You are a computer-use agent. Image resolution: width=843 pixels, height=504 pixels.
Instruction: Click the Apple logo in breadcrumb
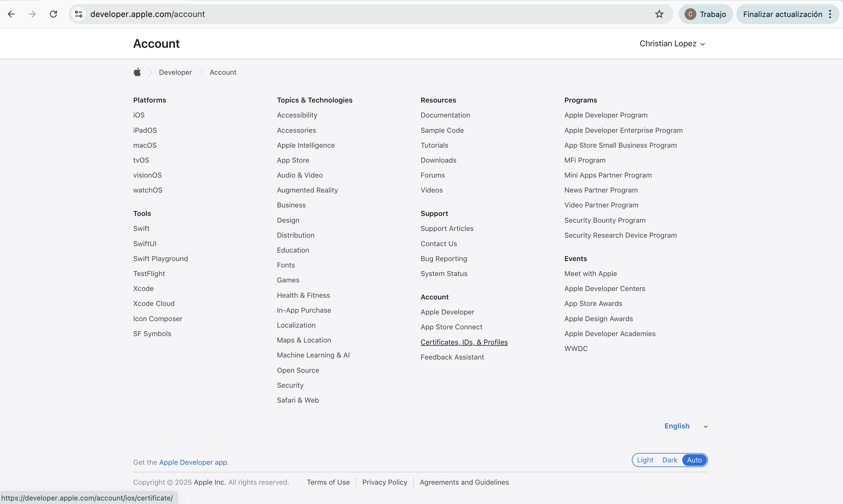[137, 72]
